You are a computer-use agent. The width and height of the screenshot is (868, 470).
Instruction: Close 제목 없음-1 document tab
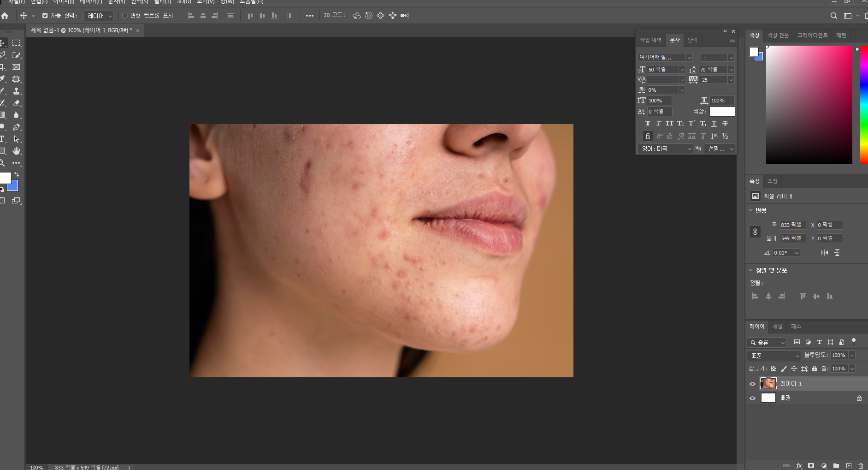click(x=137, y=30)
